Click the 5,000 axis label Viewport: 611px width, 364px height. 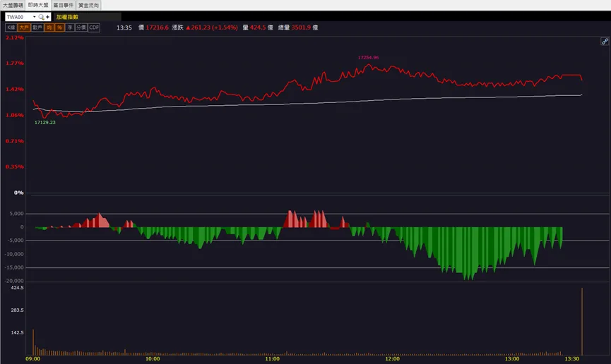(x=17, y=214)
